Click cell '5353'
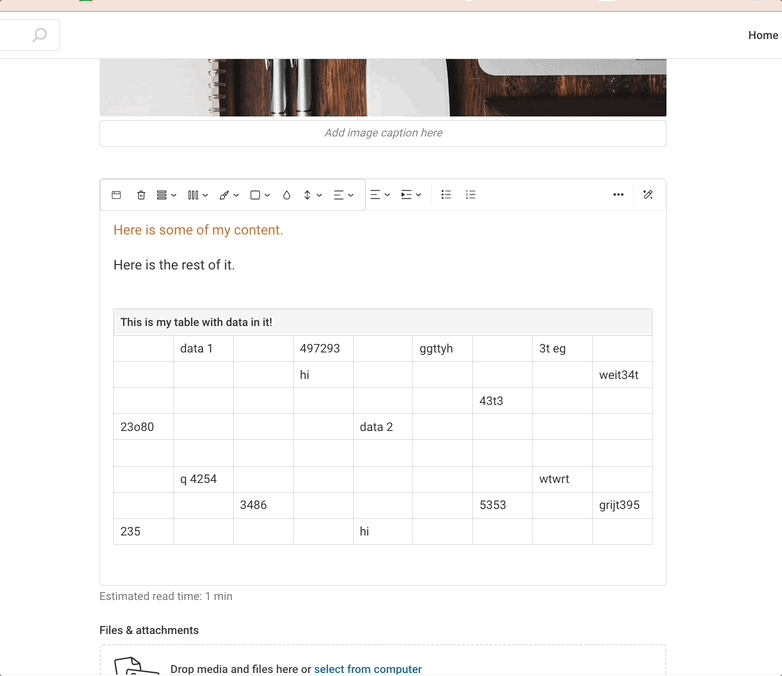 click(x=502, y=505)
